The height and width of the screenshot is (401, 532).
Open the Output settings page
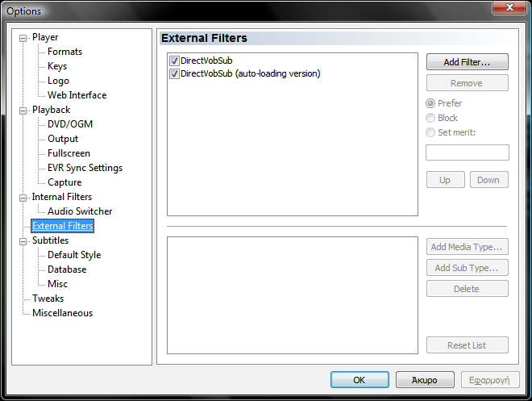pos(63,139)
